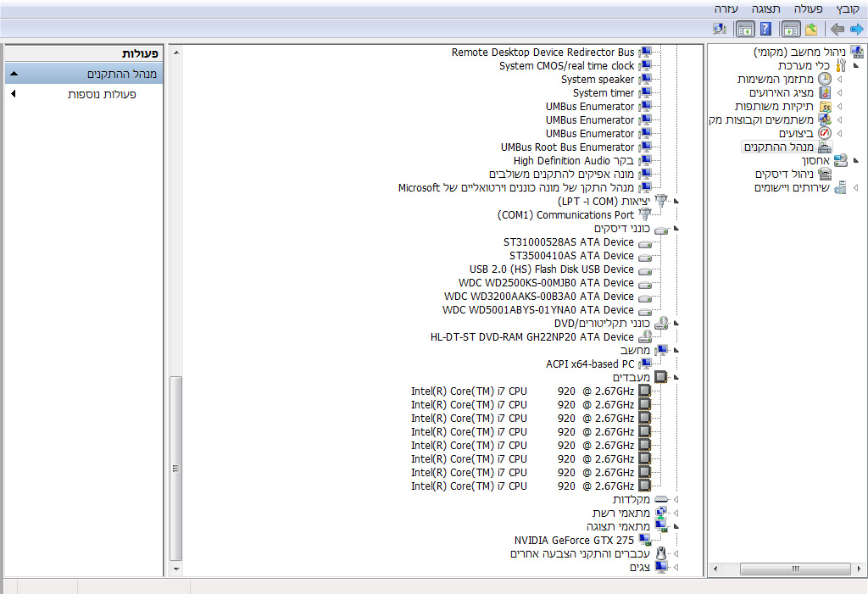Click left tree horizontal scrollbar right arrow

coord(859,569)
